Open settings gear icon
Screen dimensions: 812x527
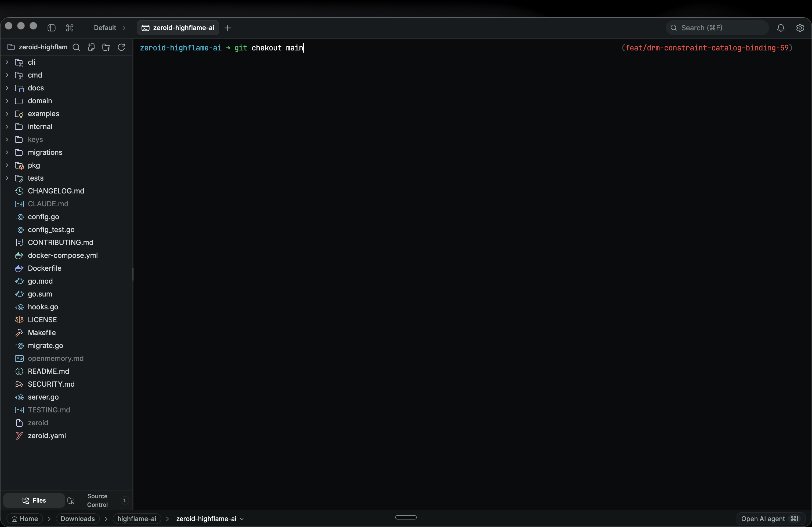pyautogui.click(x=800, y=28)
